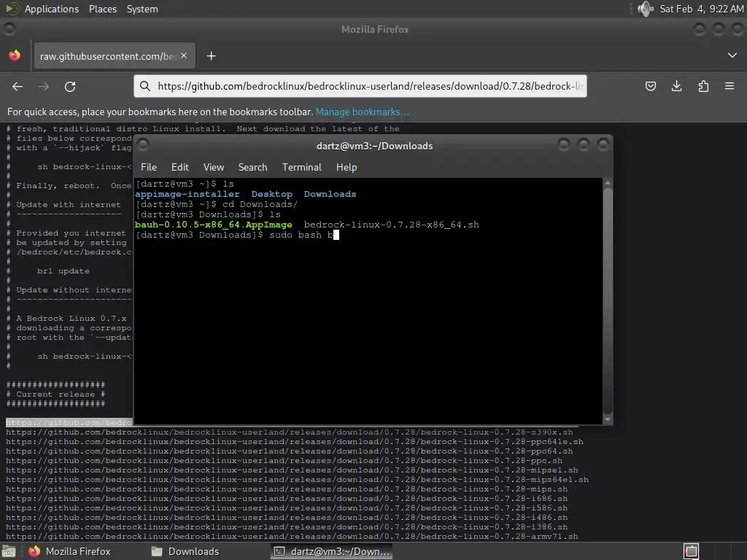Open the Applications menu

(x=52, y=9)
